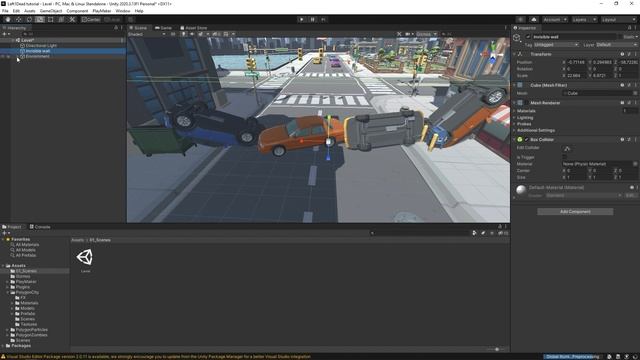
Task: Pick a Physic Material with object selector
Action: point(635,164)
